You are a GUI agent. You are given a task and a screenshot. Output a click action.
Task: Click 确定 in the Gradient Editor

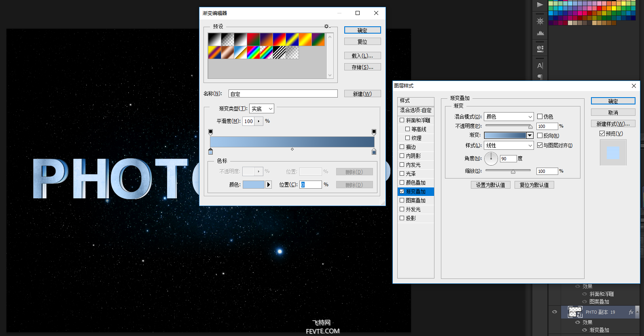(x=362, y=30)
